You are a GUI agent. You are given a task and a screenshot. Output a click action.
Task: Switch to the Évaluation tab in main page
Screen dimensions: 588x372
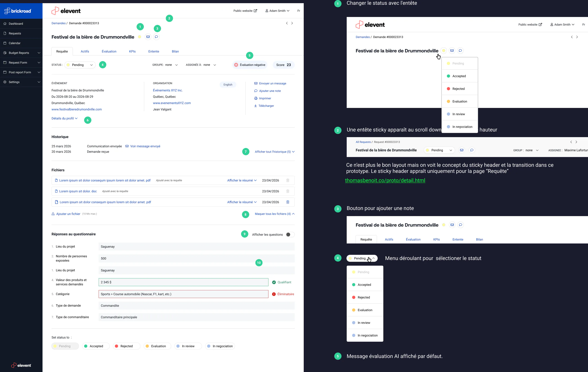(109, 52)
